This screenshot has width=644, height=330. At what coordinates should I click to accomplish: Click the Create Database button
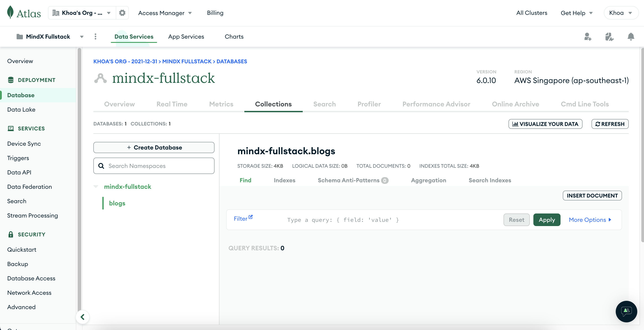tap(154, 147)
